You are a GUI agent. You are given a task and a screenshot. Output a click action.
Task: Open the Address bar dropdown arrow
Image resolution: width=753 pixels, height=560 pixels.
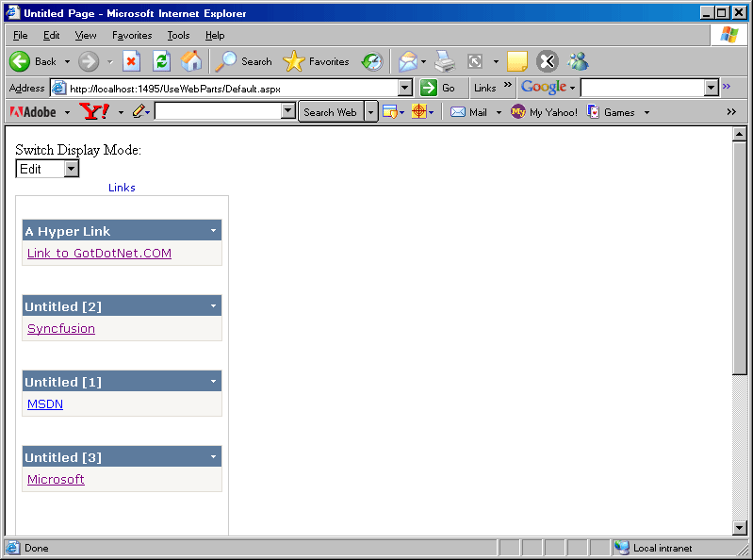(x=405, y=88)
